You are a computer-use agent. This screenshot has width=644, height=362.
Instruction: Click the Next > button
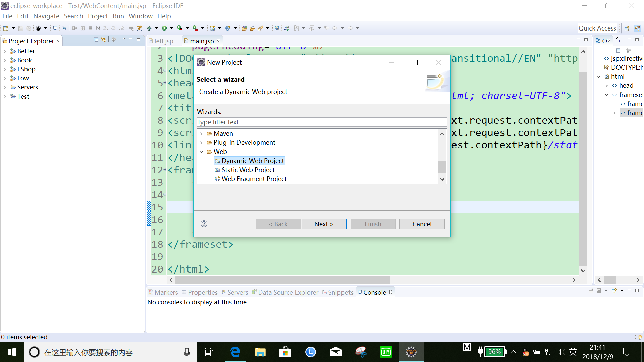pyautogui.click(x=324, y=224)
